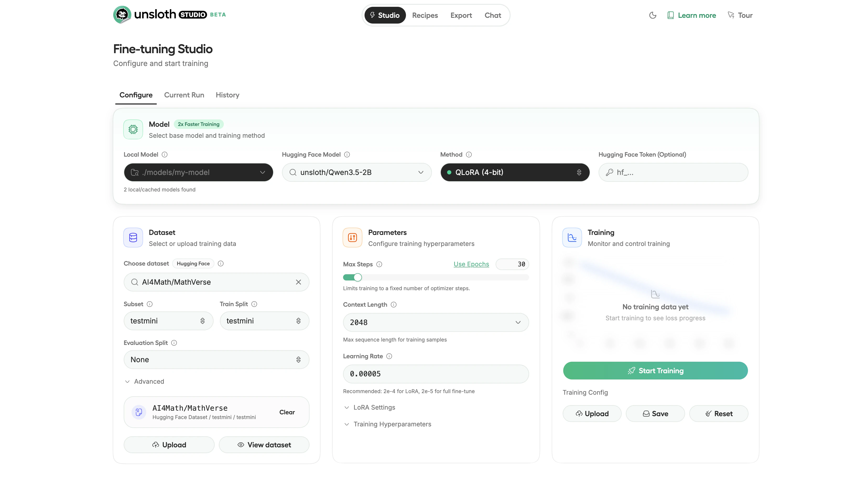Click the Max Steps slider handle

[358, 278]
